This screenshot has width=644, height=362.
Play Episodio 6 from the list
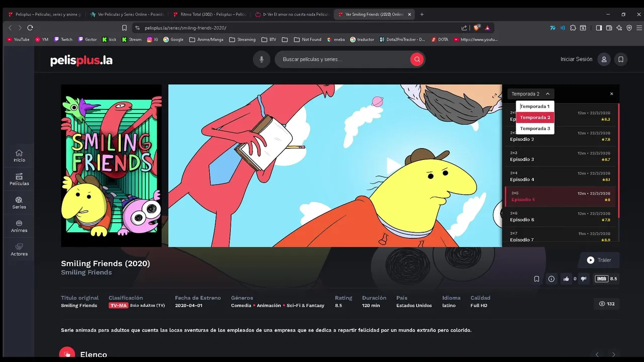(x=560, y=217)
